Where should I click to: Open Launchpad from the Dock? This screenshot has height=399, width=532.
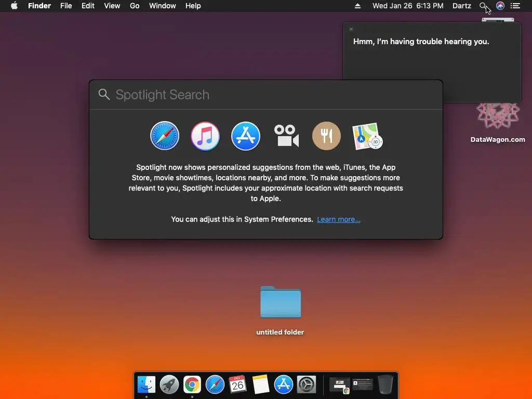(169, 384)
